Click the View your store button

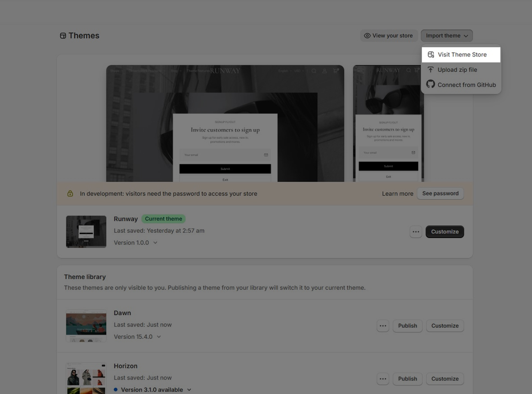[389, 36]
